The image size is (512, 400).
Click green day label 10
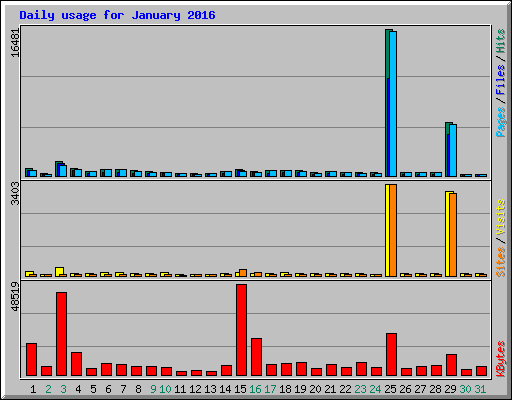click(165, 389)
